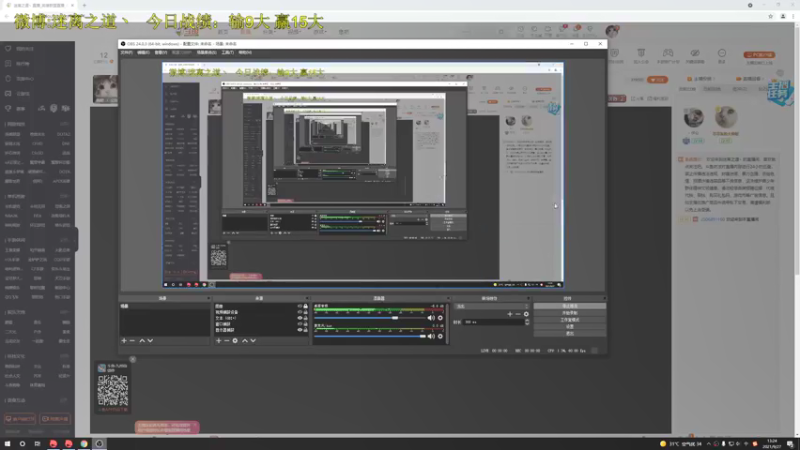Screen dimensions: 800x450
Task: Pop out the Scene Transitions dock via header icon
Action: click(x=528, y=298)
